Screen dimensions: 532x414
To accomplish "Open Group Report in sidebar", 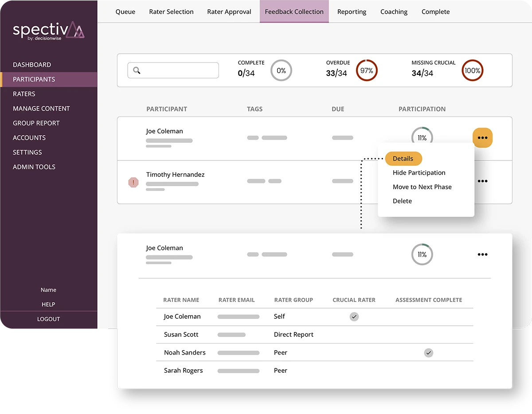I will (x=36, y=123).
